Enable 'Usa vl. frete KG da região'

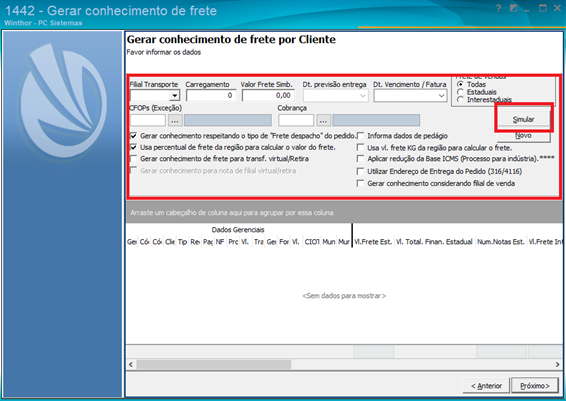360,147
